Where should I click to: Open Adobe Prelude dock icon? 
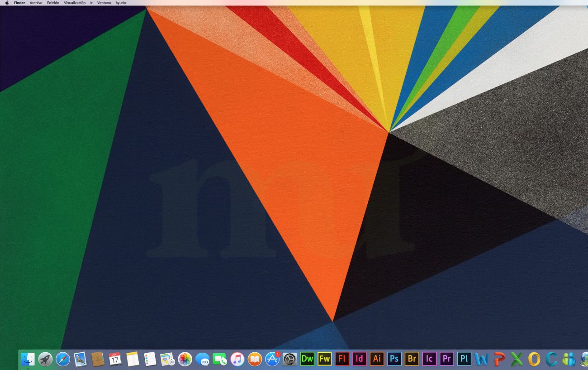coord(464,359)
